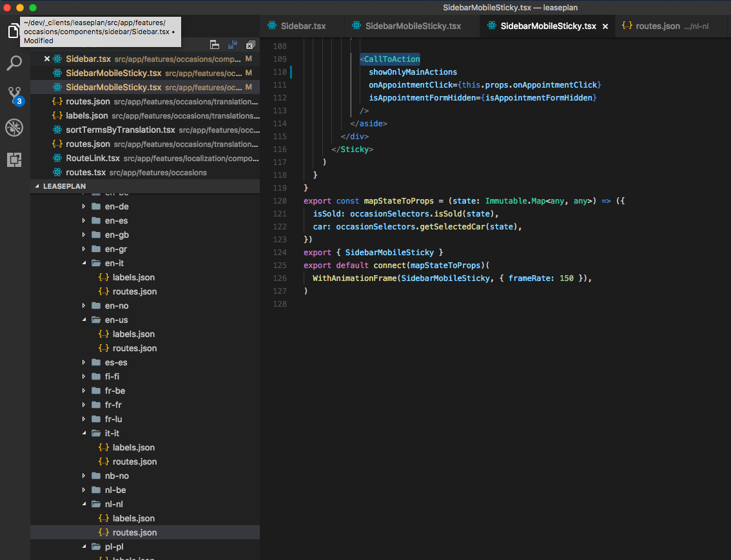Click line number 120 in the editor gutter

(x=279, y=200)
